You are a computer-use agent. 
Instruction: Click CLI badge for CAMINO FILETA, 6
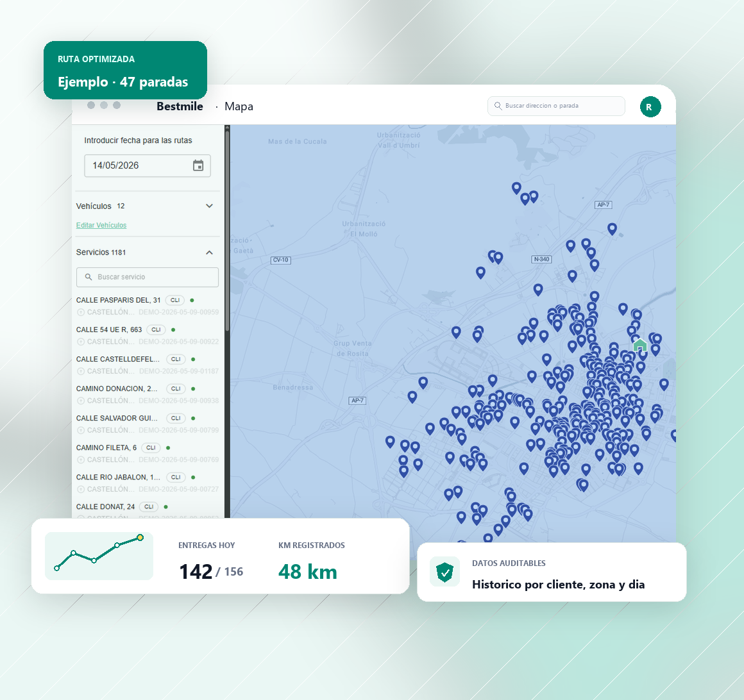(151, 447)
